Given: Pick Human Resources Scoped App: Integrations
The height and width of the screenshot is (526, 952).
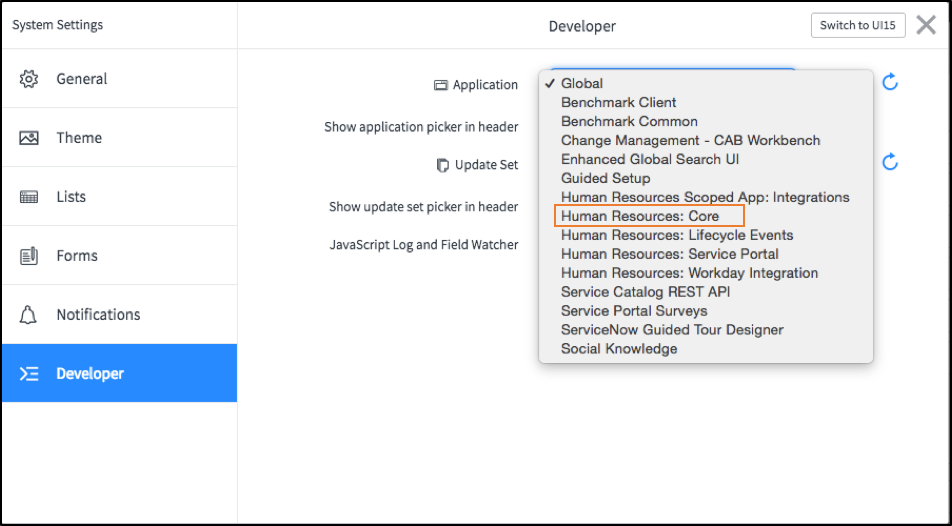Looking at the screenshot, I should 706,197.
